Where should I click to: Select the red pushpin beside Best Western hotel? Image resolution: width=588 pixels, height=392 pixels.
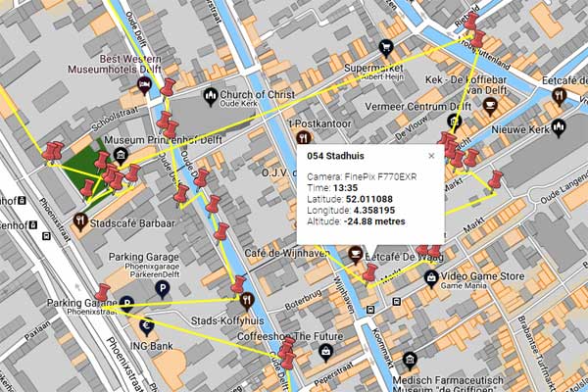pos(168,87)
